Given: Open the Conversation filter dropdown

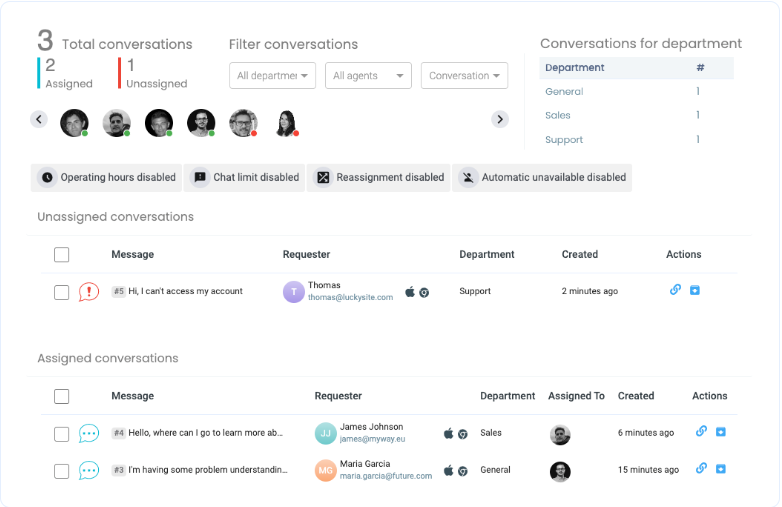Looking at the screenshot, I should pos(464,76).
